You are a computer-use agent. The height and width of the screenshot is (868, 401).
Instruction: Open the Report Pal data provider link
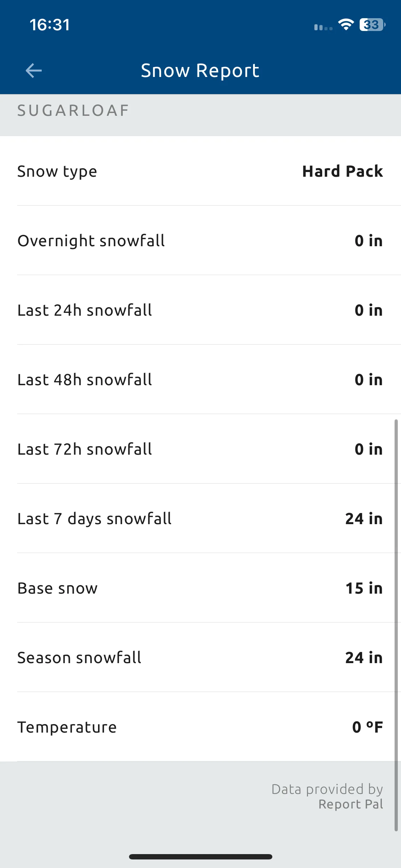click(x=351, y=804)
